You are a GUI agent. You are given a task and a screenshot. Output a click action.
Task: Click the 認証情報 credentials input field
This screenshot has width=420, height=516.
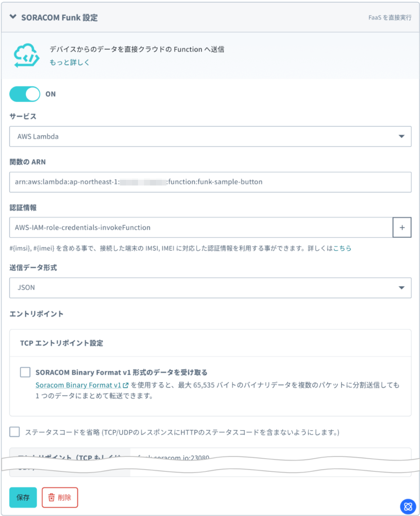coord(201,228)
